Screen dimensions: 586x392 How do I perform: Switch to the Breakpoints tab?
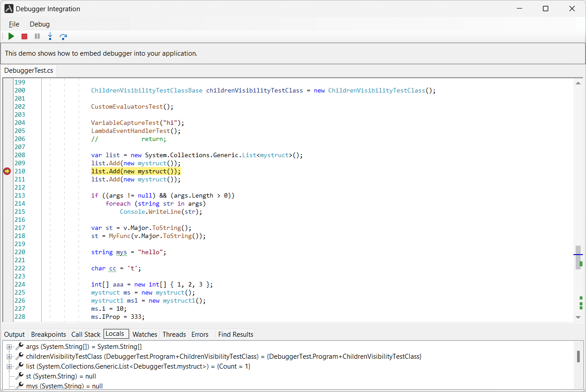click(x=48, y=334)
